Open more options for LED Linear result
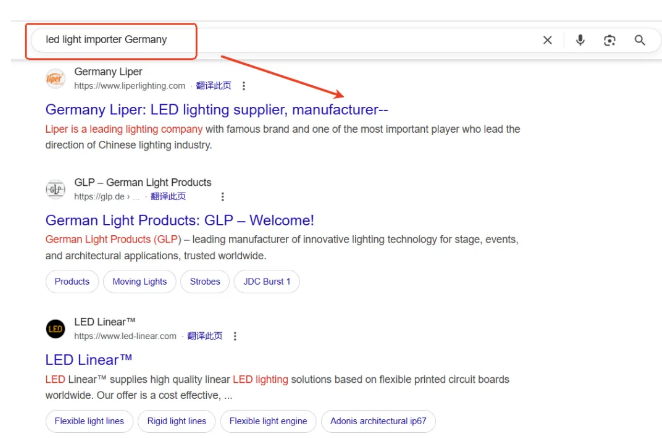Image resolution: width=662 pixels, height=438 pixels. (x=234, y=336)
